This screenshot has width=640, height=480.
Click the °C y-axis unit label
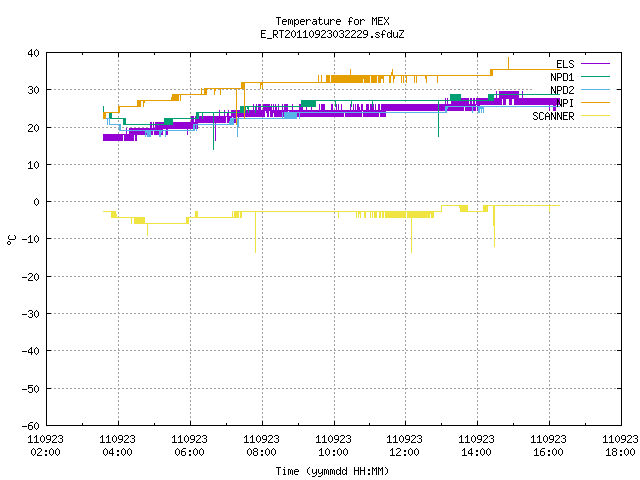pos(11,240)
